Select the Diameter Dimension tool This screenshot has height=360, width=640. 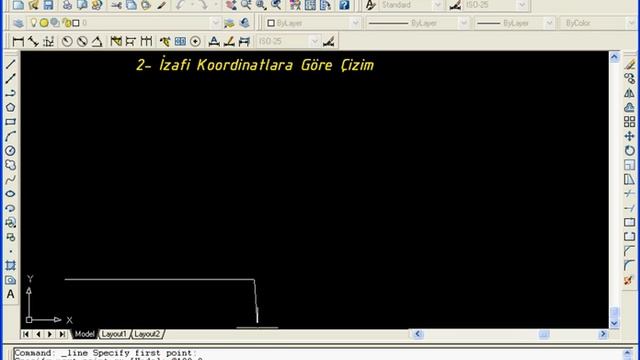coord(82,41)
